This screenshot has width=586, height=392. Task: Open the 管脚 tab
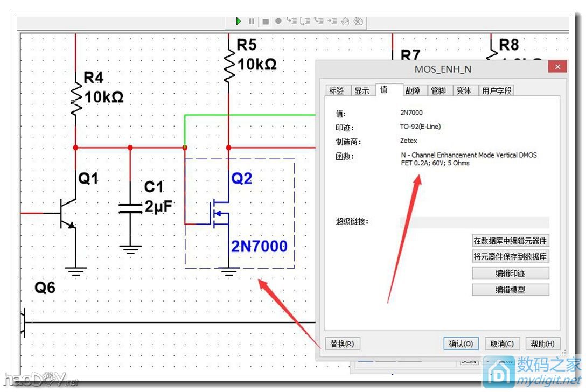(x=438, y=91)
